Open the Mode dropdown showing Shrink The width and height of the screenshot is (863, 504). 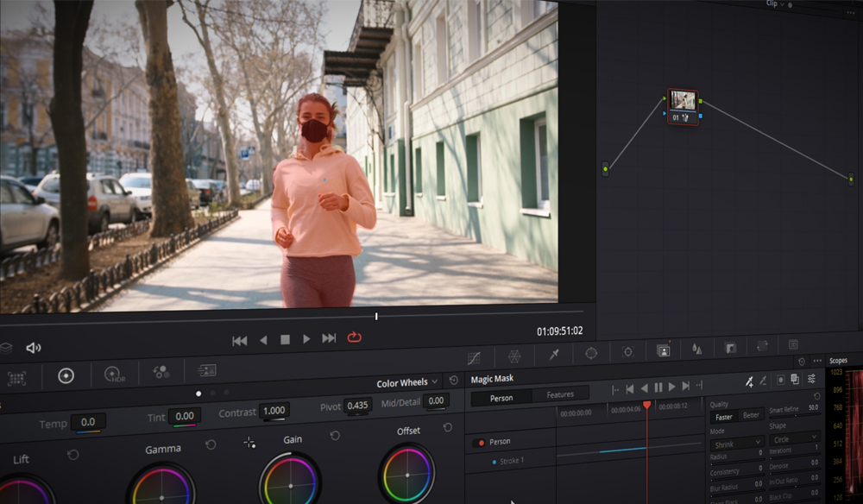[737, 444]
